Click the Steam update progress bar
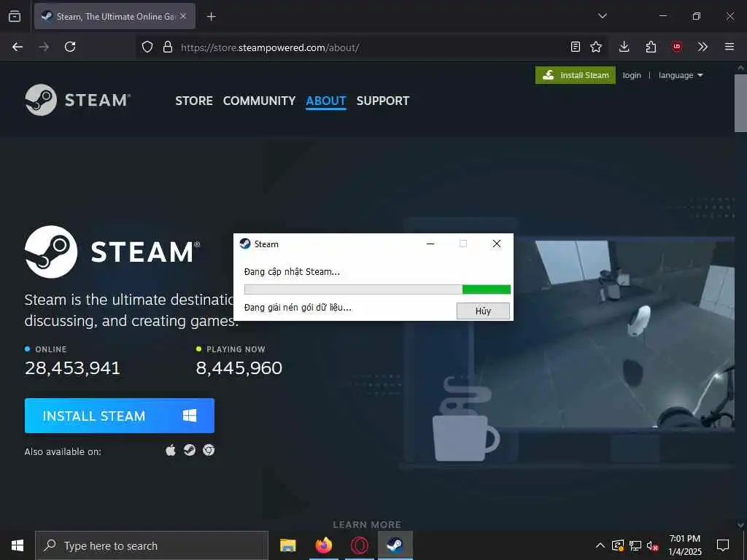The width and height of the screenshot is (747, 560). click(x=377, y=289)
